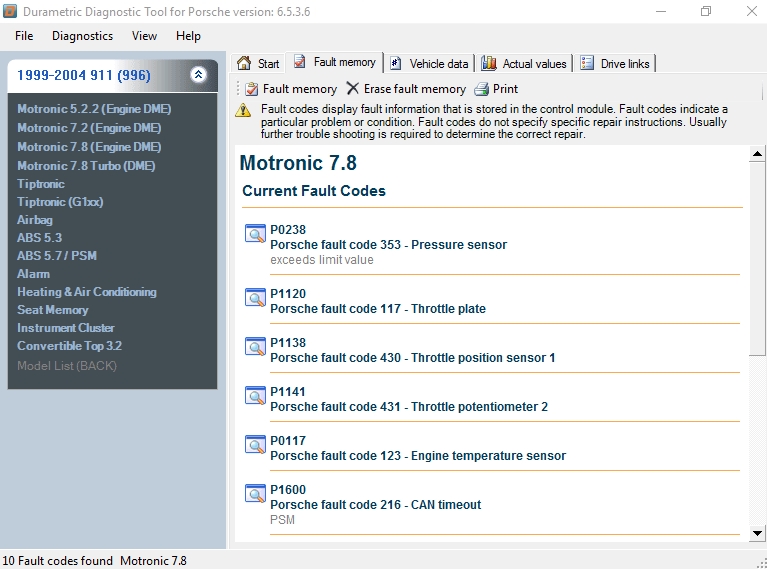Select Motronic 5.2.2 (Engine DME)
This screenshot has height=569, width=767.
pyautogui.click(x=94, y=109)
